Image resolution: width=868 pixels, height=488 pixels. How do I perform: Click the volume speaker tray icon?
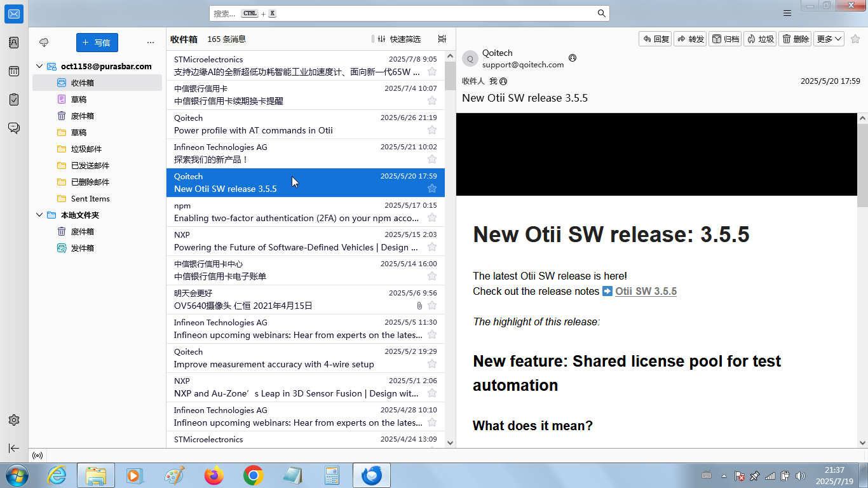pos(801,476)
